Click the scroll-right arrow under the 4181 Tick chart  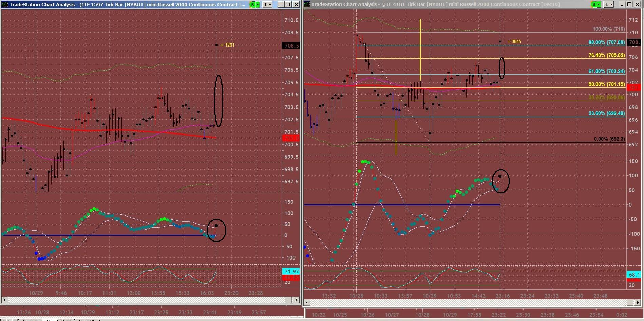[638, 302]
